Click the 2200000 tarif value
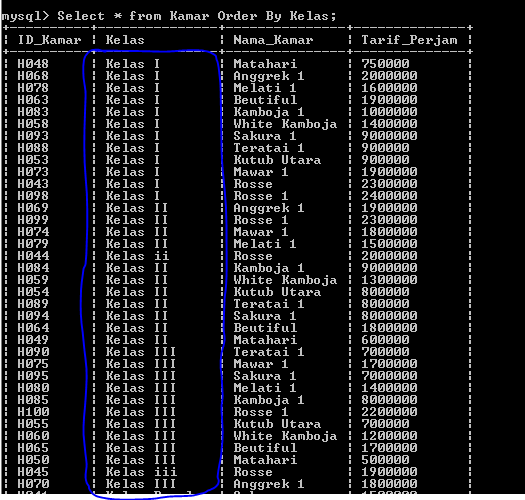The width and height of the screenshot is (525, 500). click(x=389, y=412)
